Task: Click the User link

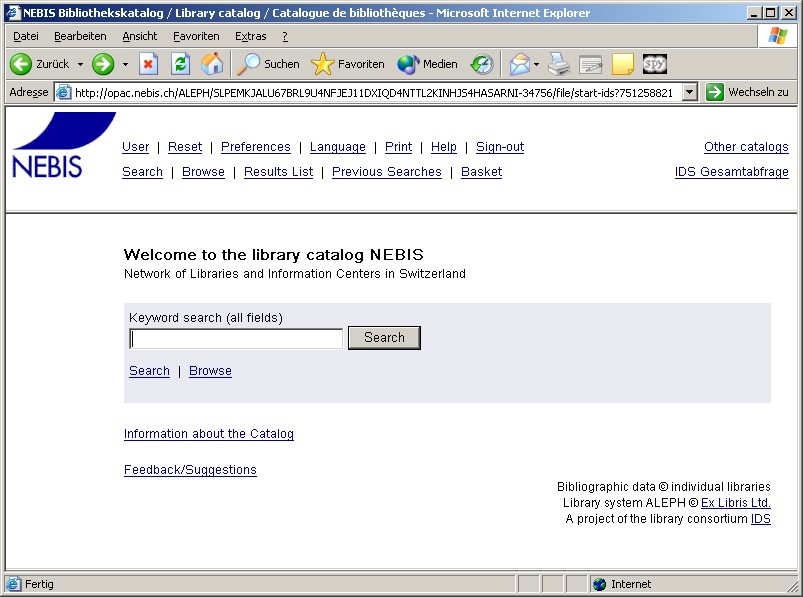Action: click(135, 147)
